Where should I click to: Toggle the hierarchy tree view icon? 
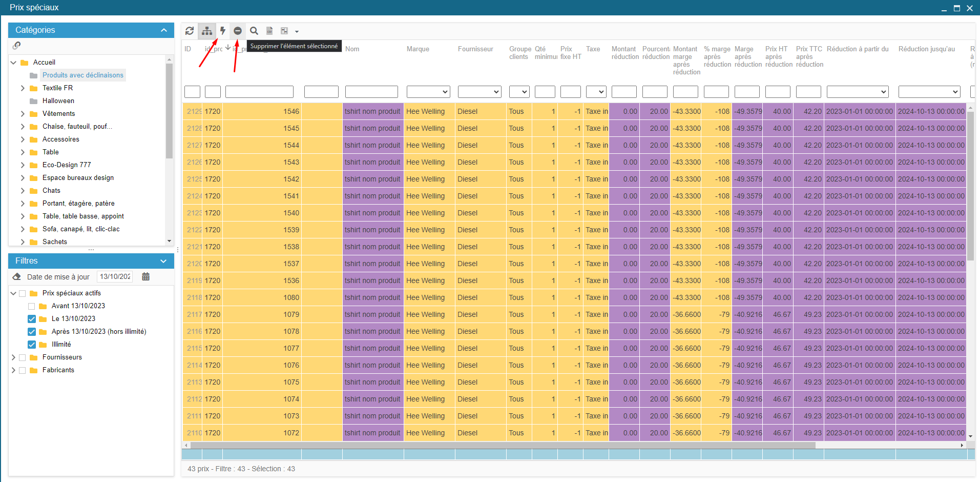[206, 31]
